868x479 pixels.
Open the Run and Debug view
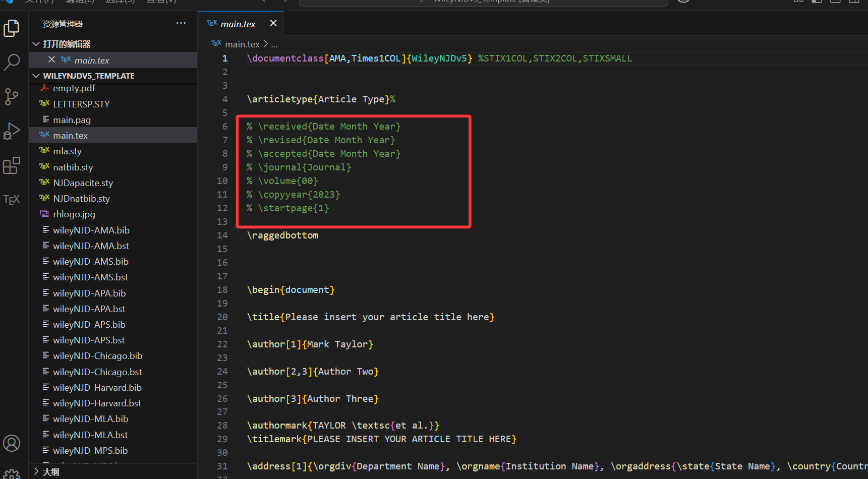pyautogui.click(x=12, y=131)
